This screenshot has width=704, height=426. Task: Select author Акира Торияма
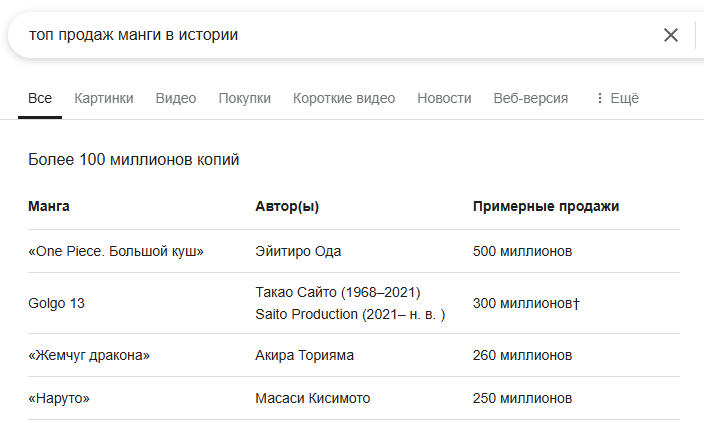tap(304, 356)
